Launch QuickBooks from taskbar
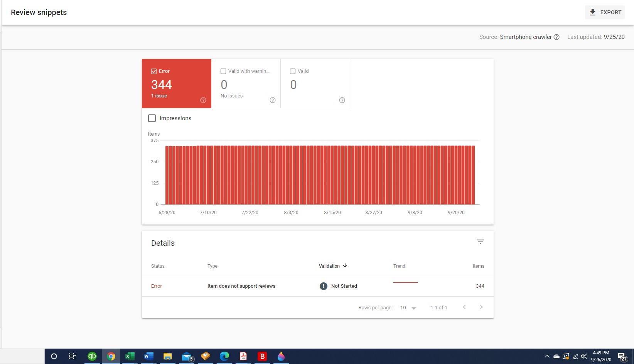Screen dimensions: 634x364 [x=92, y=356]
